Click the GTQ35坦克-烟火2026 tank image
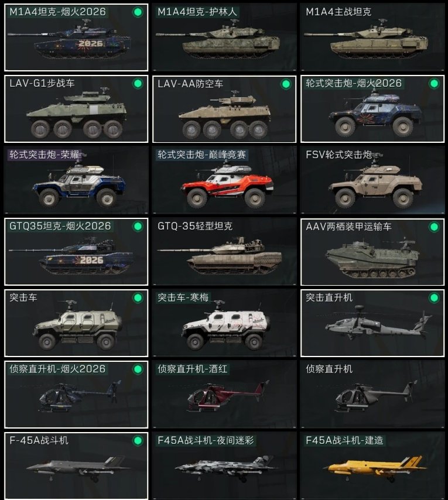The width and height of the screenshot is (448, 500). [x=71, y=255]
